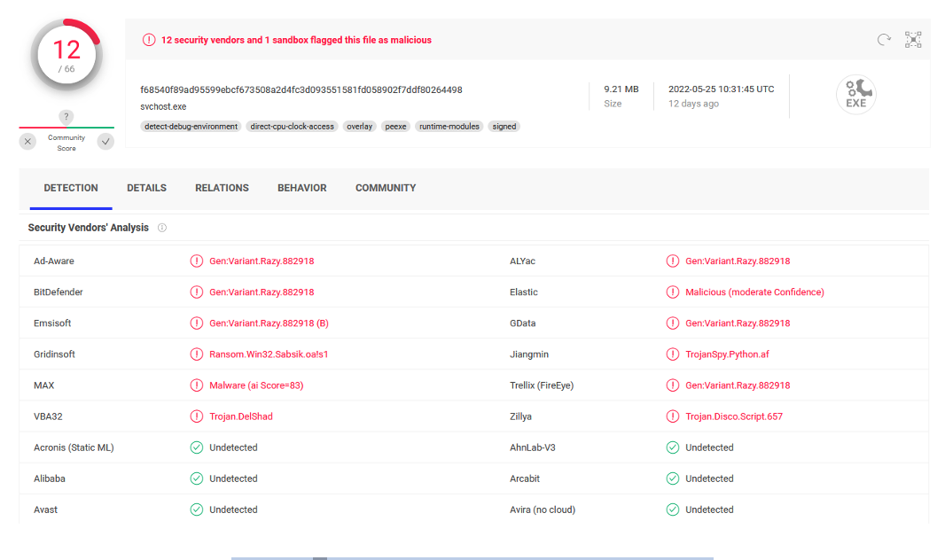Go to the COMMUNITY tab
This screenshot has height=560, width=937.
coord(386,188)
